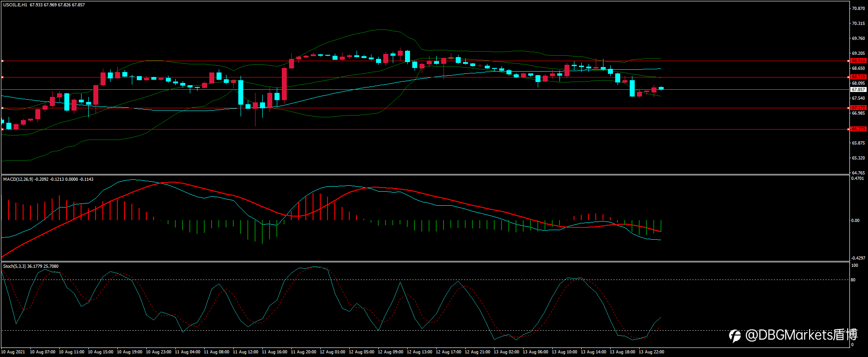Screen dimensions: 868x357
Task: Click the 12 Aug 17:00 time label
Action: point(448,352)
